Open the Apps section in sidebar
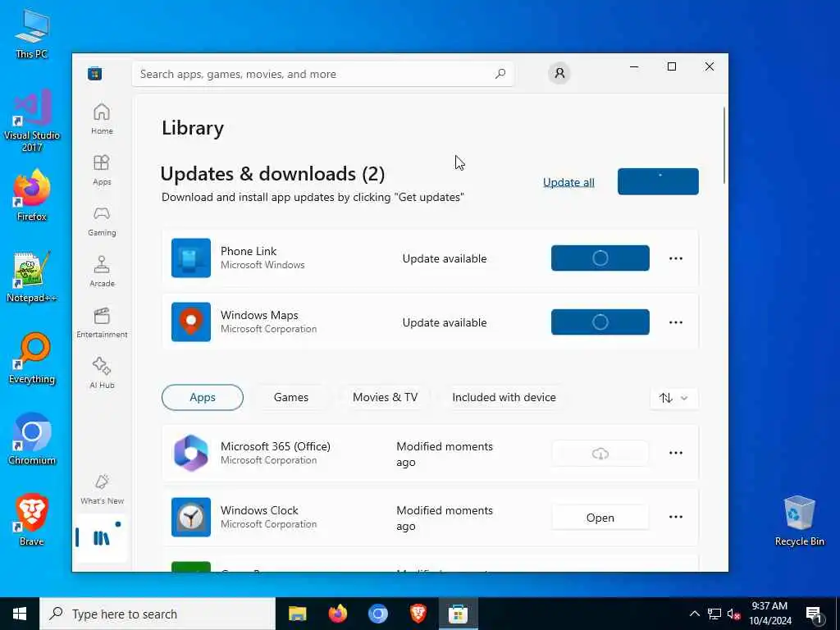 coord(102,170)
